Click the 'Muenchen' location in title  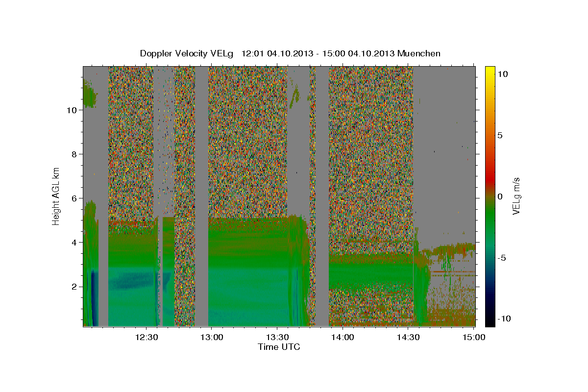pos(419,53)
